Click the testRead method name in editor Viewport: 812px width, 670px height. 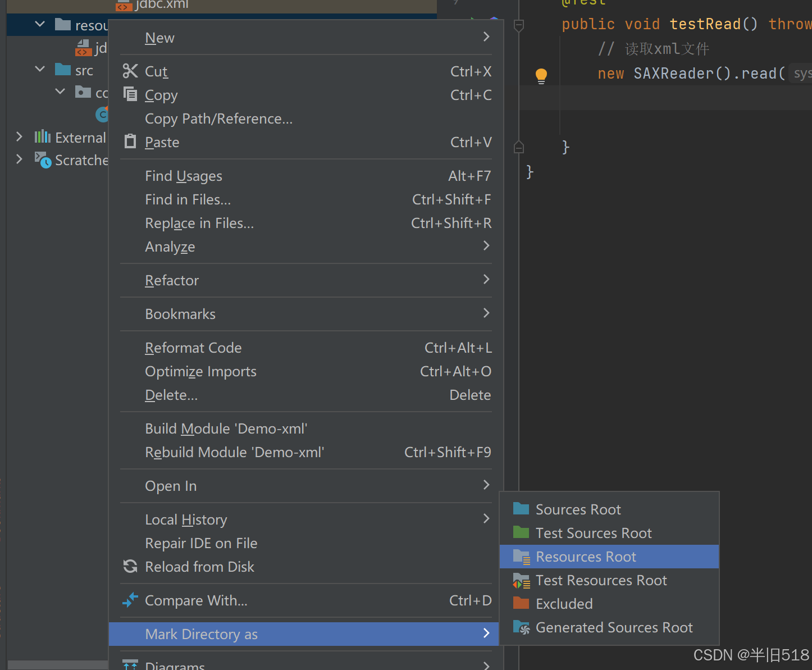(705, 24)
